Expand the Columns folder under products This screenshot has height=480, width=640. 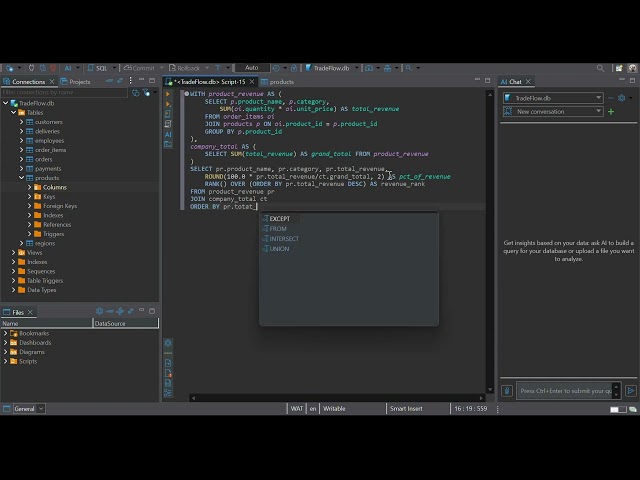click(29, 187)
